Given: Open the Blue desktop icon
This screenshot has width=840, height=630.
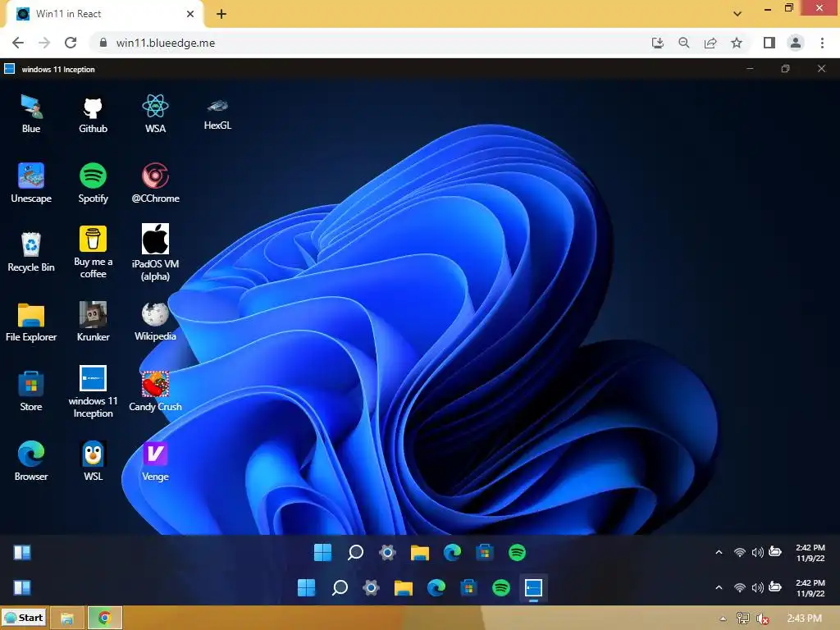Looking at the screenshot, I should click(x=31, y=113).
